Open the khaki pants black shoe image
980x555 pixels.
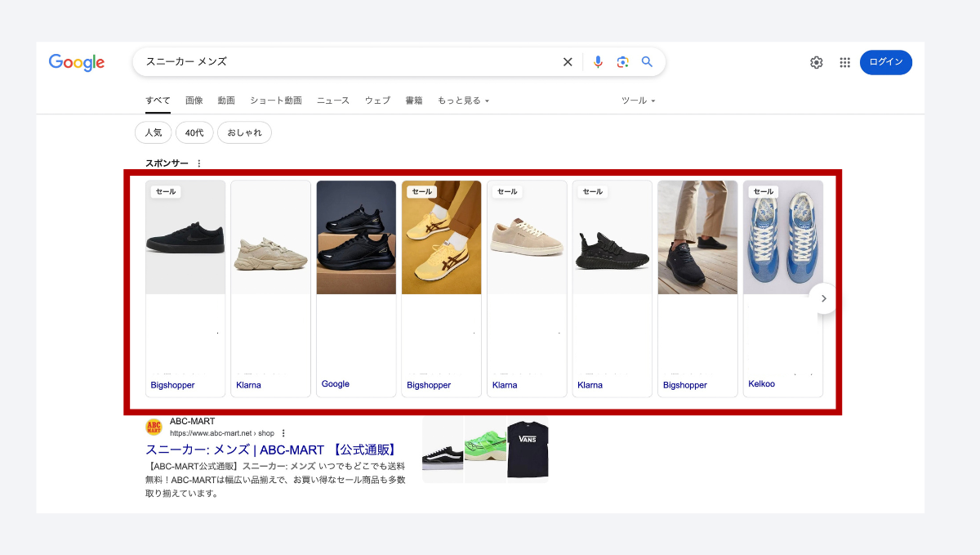pyautogui.click(x=697, y=237)
